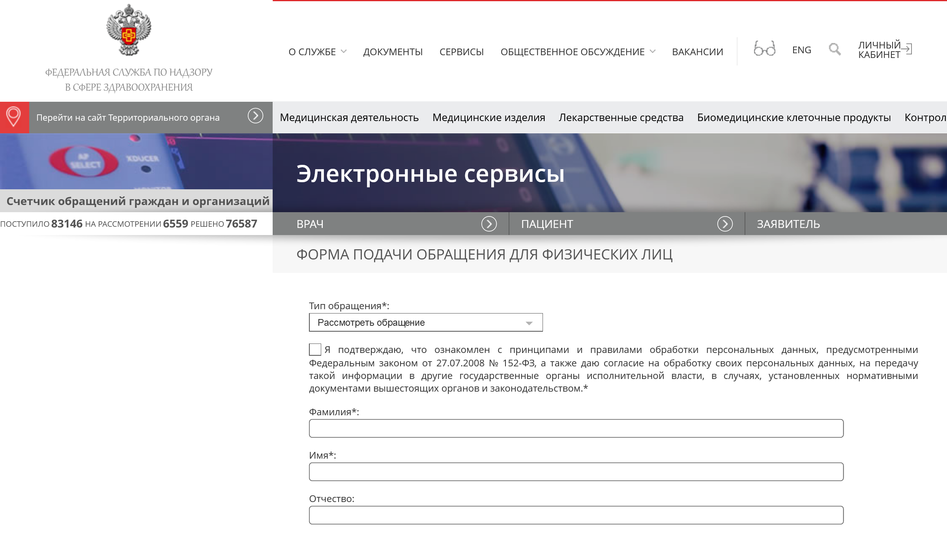Open О СЛУЖБЕ menu
Image resolution: width=947 pixels, height=560 pixels.
click(312, 52)
